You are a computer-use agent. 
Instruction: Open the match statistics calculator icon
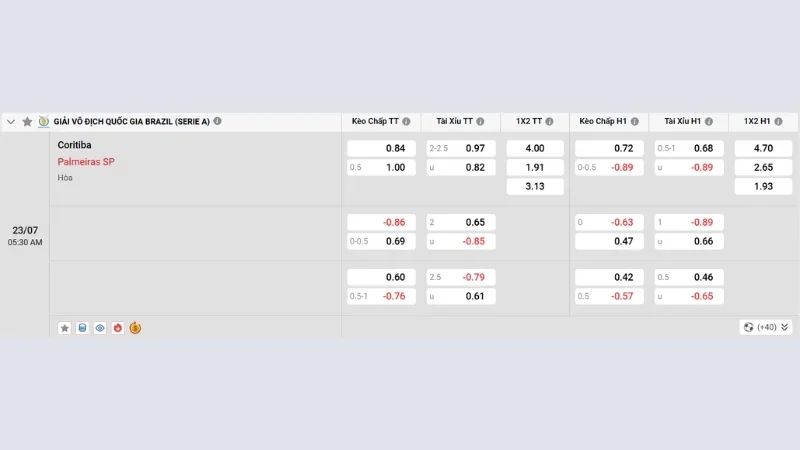point(82,328)
